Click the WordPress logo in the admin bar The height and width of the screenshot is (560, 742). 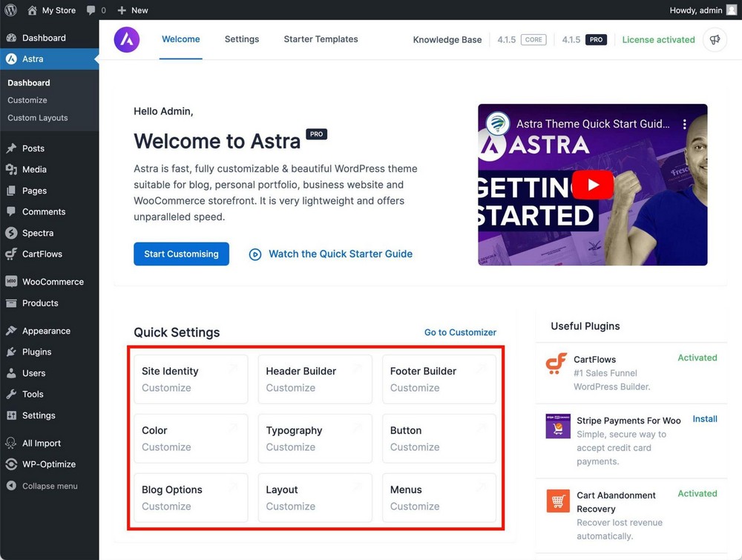[10, 10]
